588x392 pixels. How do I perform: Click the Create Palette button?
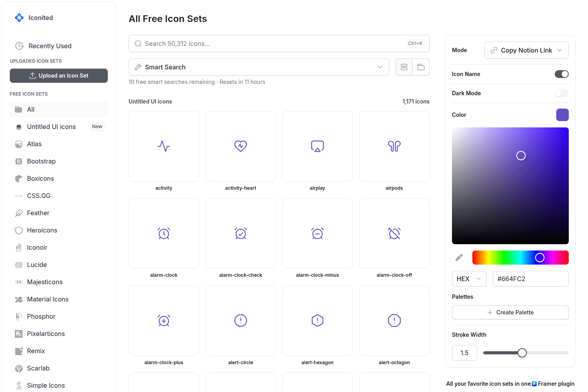[x=510, y=312]
